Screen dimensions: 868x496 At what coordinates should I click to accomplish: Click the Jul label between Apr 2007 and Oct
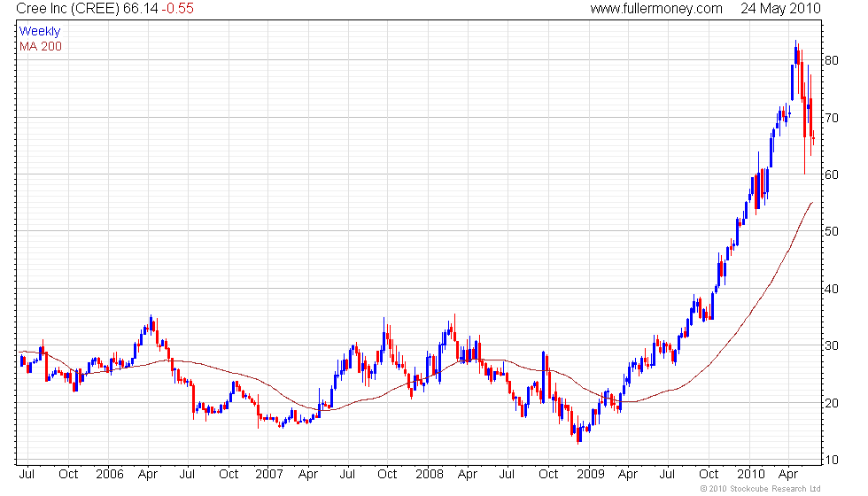pyautogui.click(x=347, y=475)
